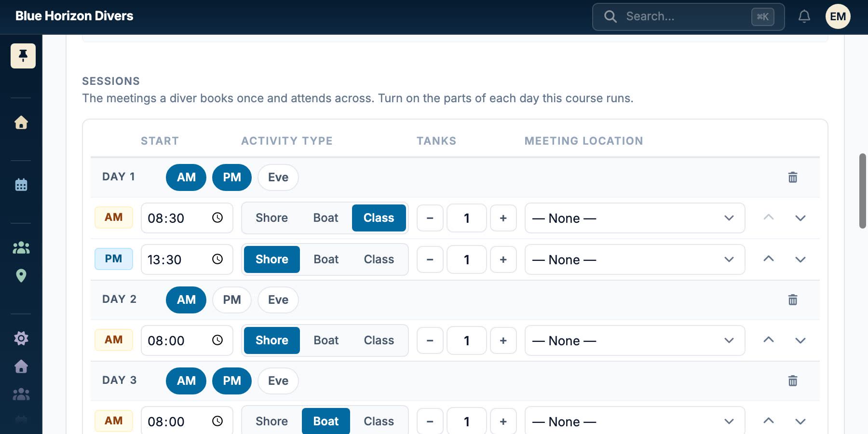Move Day 1 PM session up
This screenshot has width=868, height=434.
(x=769, y=259)
